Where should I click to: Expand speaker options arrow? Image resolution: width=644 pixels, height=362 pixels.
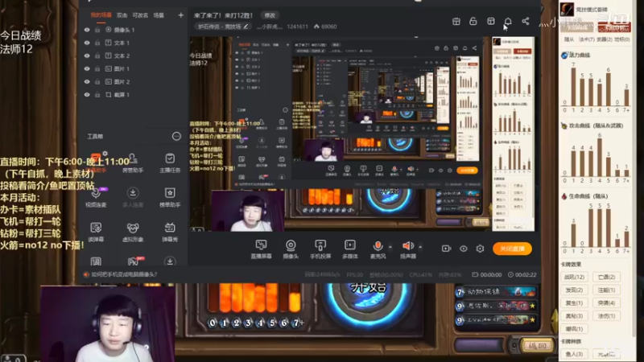pyautogui.click(x=420, y=247)
